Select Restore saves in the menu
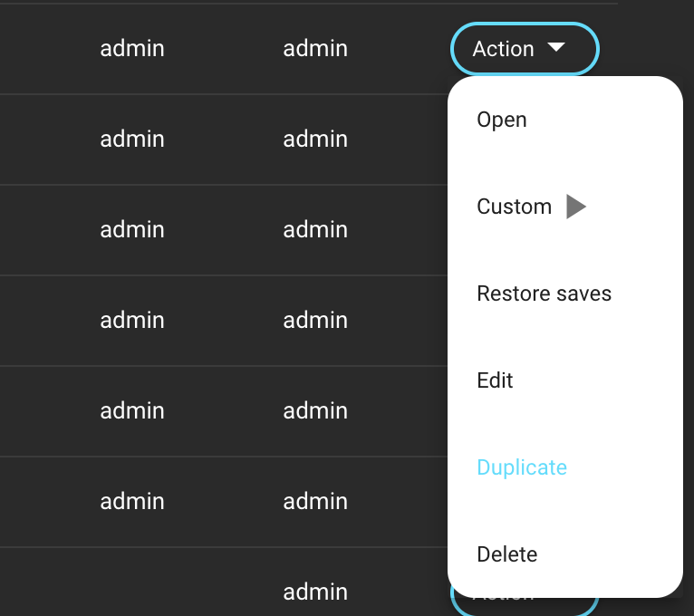The image size is (694, 616). 544,294
